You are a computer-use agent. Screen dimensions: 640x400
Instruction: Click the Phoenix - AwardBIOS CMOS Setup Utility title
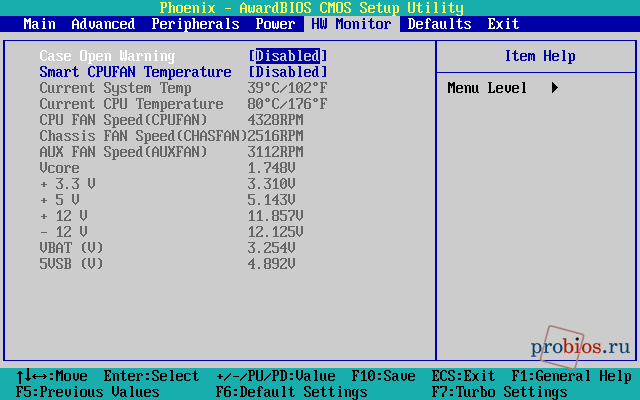(311, 8)
